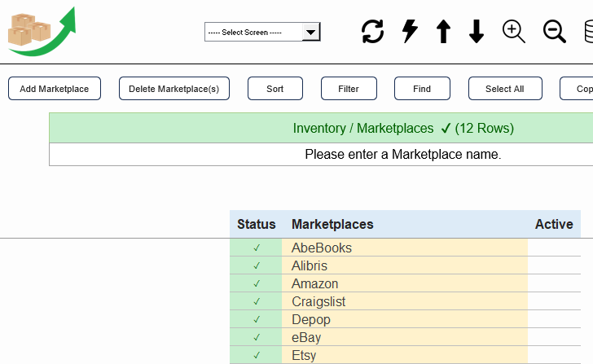
Task: Click the status checkmark for Amazon
Action: coord(257,283)
